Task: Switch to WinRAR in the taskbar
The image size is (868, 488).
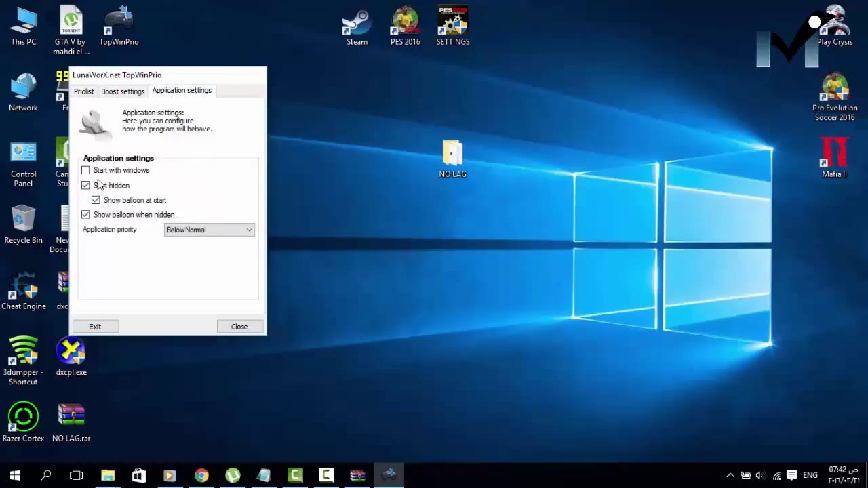Action: (x=357, y=475)
